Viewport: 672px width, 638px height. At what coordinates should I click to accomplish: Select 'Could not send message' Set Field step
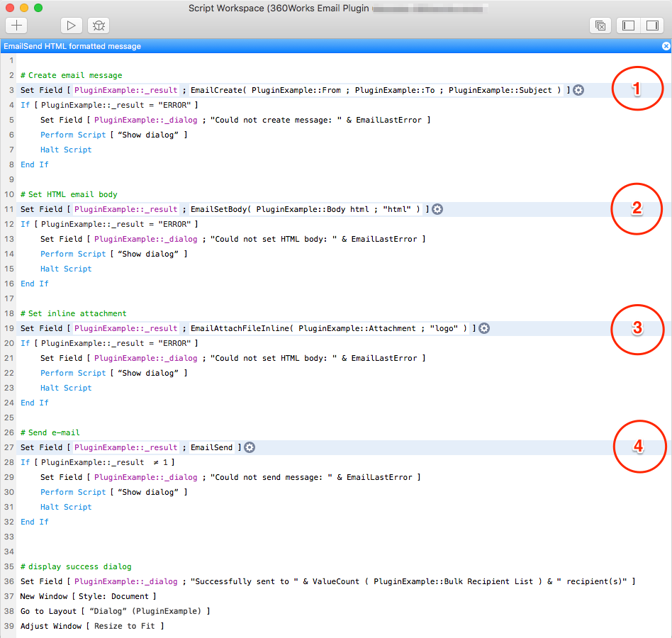click(x=230, y=477)
